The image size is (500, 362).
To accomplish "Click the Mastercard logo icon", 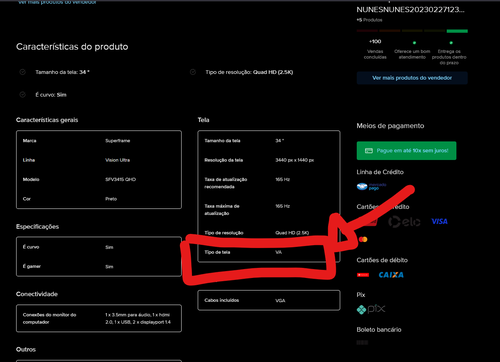I will click(363, 239).
